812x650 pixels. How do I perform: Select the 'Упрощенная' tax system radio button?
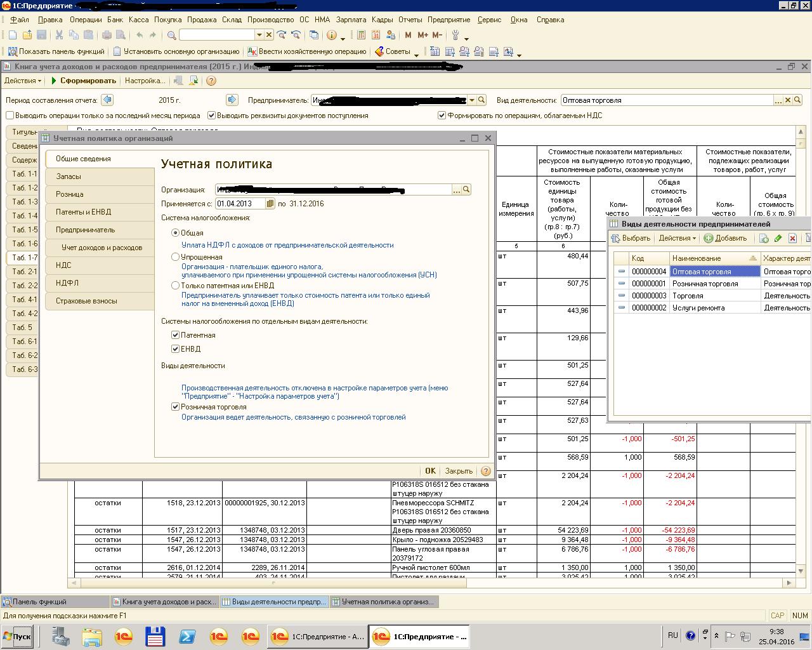tap(176, 257)
